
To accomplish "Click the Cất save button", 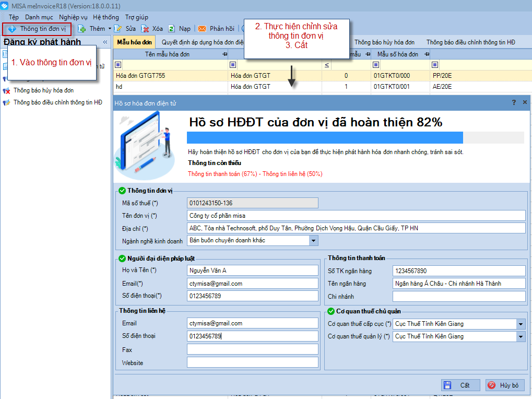I will tap(460, 385).
